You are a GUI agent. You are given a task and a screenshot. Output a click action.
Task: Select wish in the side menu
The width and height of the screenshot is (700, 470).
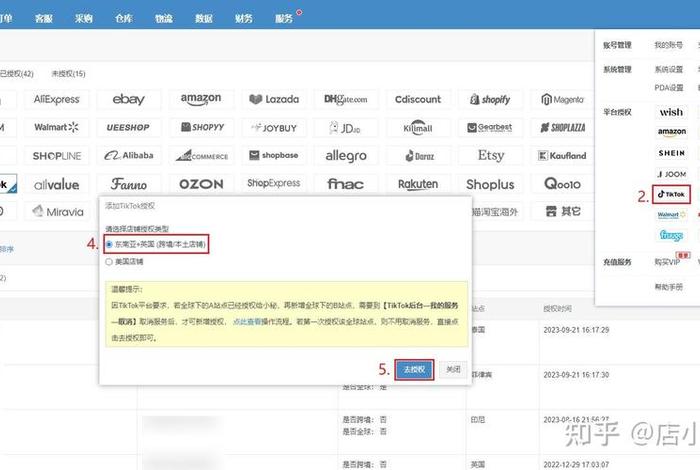[671, 112]
